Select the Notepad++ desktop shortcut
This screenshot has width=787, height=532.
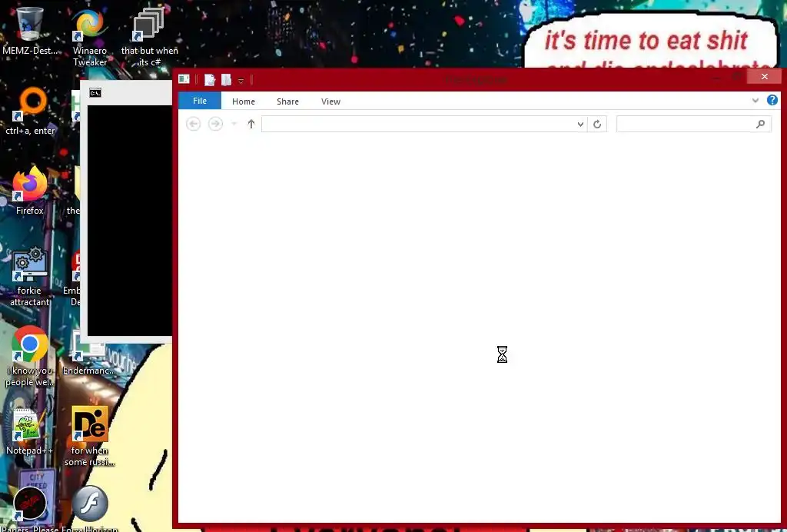[30, 431]
